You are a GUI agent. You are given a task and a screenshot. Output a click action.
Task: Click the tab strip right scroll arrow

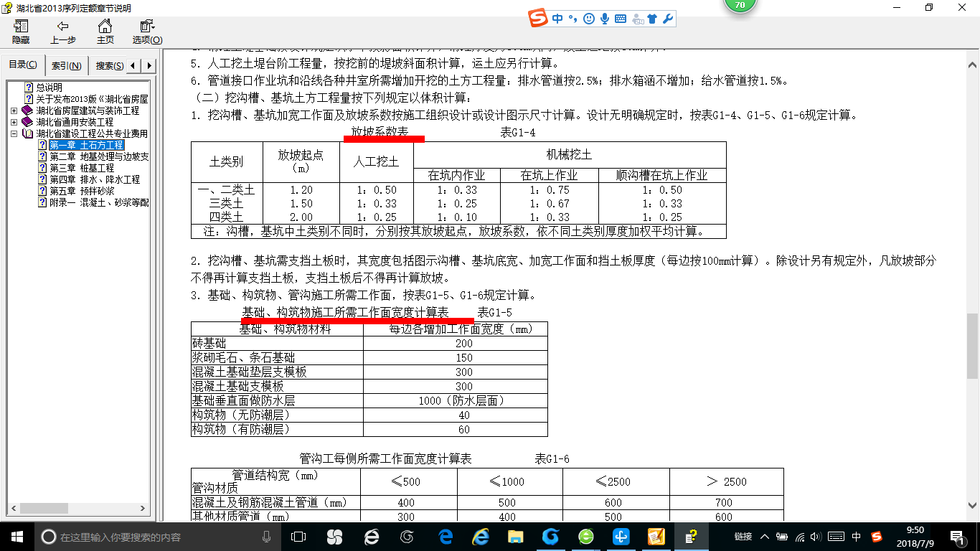click(149, 66)
